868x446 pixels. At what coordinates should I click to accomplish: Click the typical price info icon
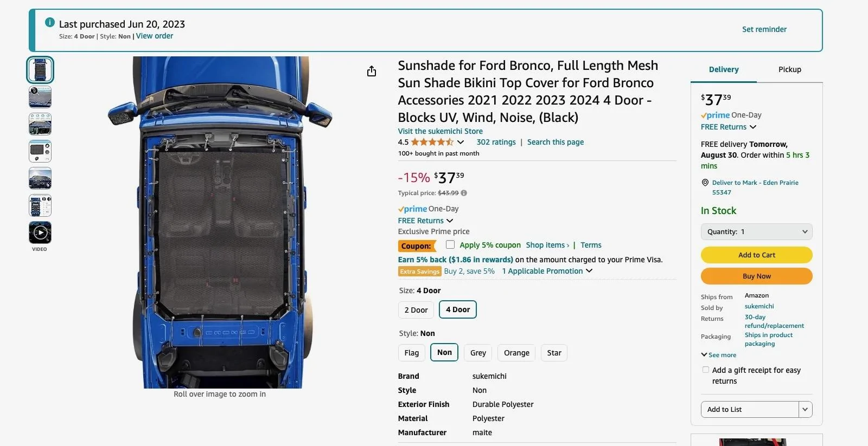click(x=464, y=193)
